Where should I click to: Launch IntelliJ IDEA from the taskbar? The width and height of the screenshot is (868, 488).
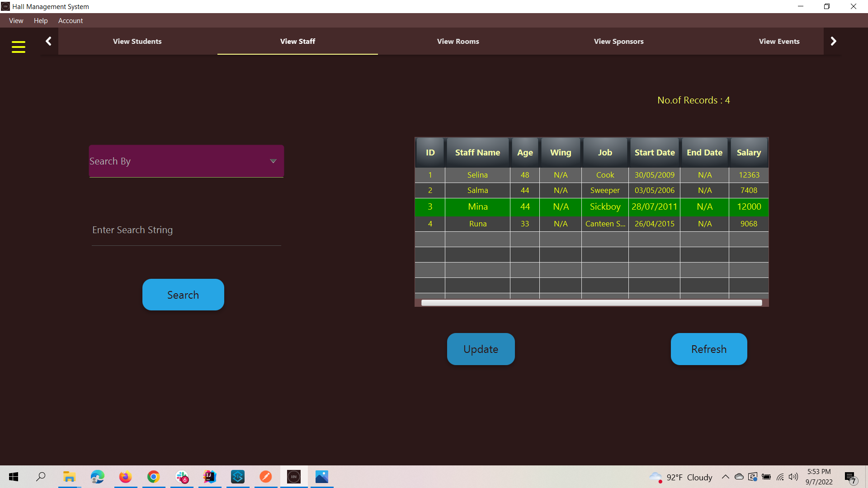coord(209,477)
